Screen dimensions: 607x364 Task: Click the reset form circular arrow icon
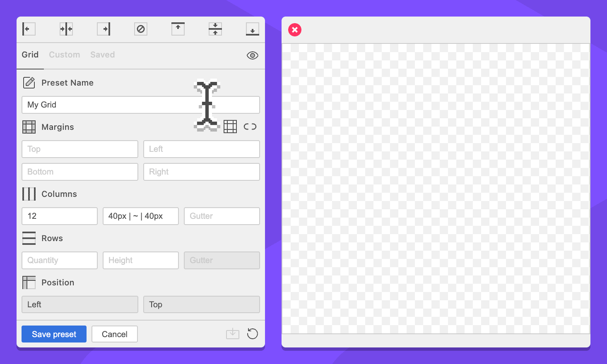coord(252,334)
